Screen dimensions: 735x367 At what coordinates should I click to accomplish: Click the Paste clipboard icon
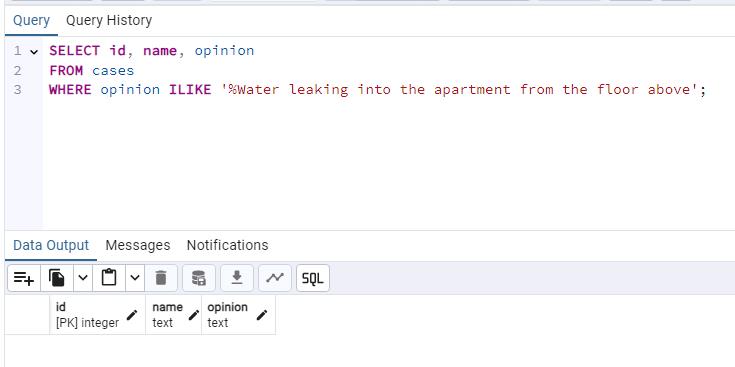coord(109,278)
